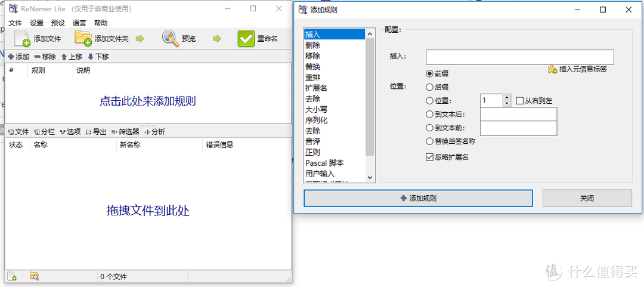
Task: Click the 下移 (Move Down) arrow
Action: click(91, 57)
